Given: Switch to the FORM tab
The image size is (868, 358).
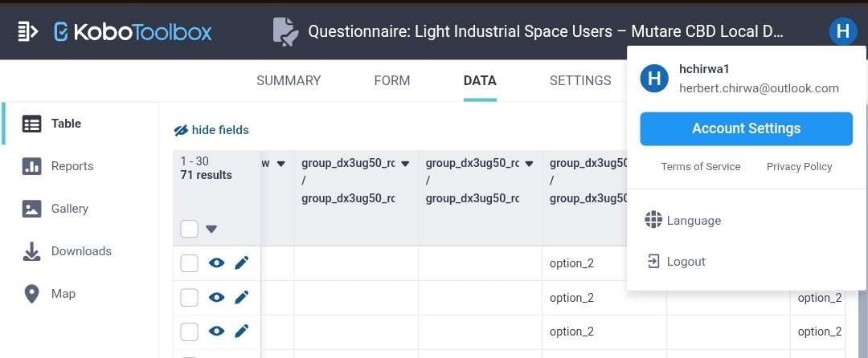Looking at the screenshot, I should click(x=392, y=80).
